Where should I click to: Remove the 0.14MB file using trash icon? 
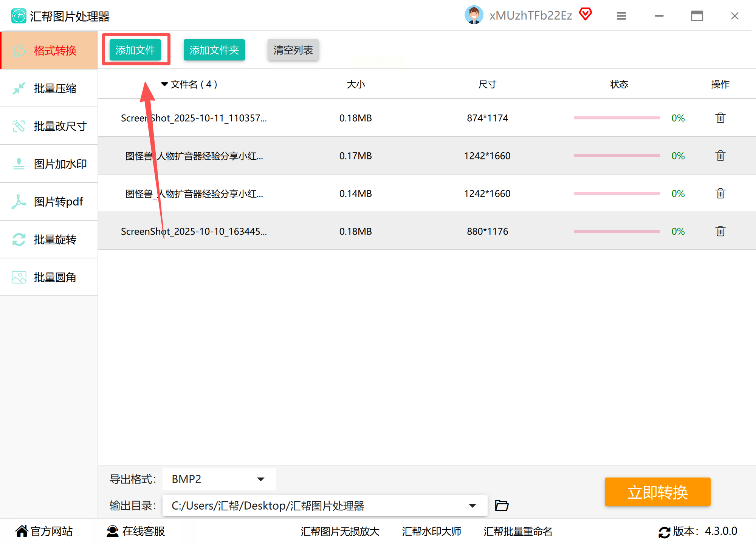point(720,193)
